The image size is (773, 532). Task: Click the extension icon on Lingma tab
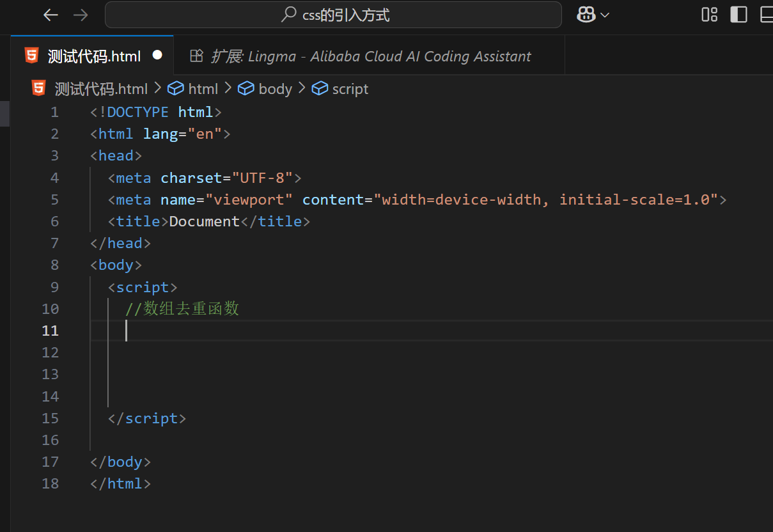pyautogui.click(x=196, y=56)
